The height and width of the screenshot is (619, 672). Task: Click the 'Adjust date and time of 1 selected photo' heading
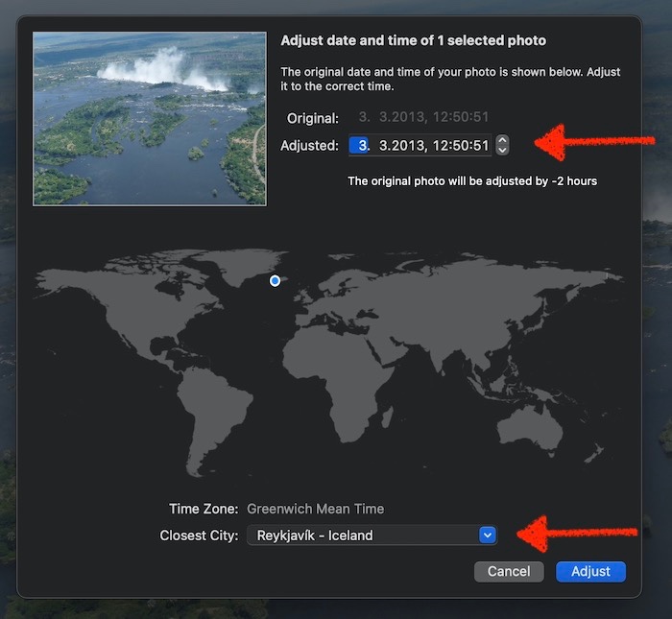(x=413, y=40)
